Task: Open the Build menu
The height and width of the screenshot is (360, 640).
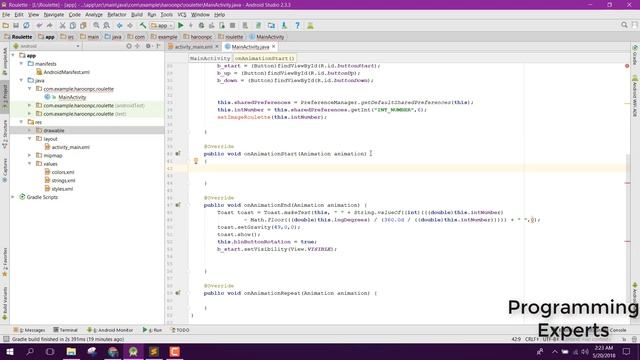Action: click(137, 15)
